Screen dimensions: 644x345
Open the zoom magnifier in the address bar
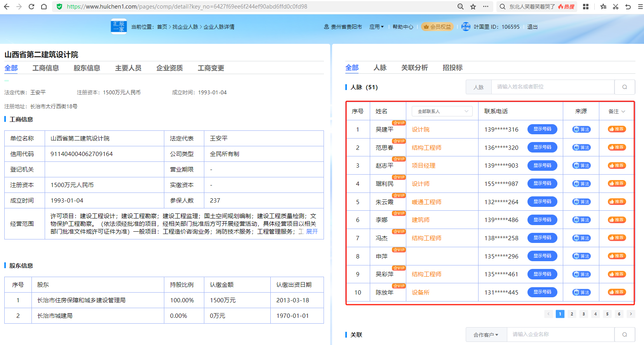461,7
